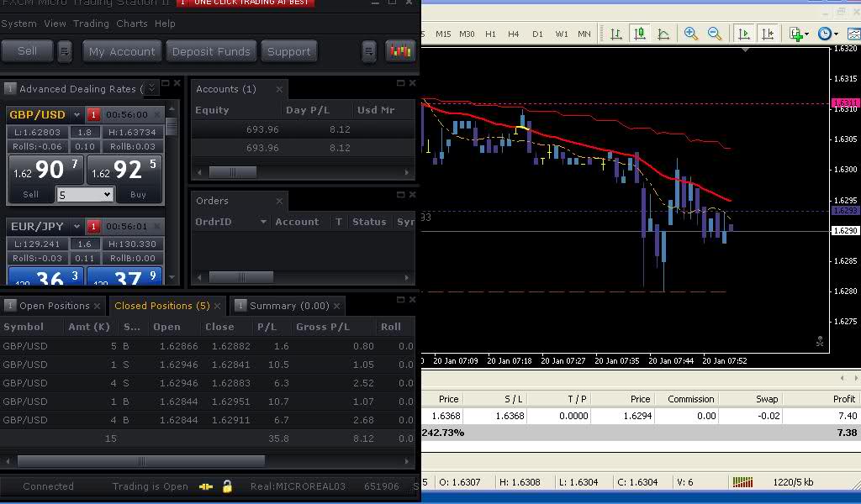
Task: Zoom in on the price chart
Action: click(691, 34)
